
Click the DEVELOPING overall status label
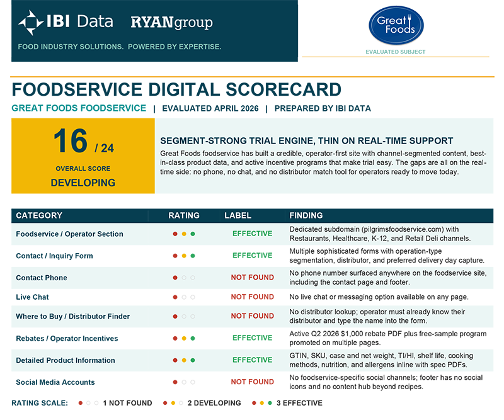(83, 183)
